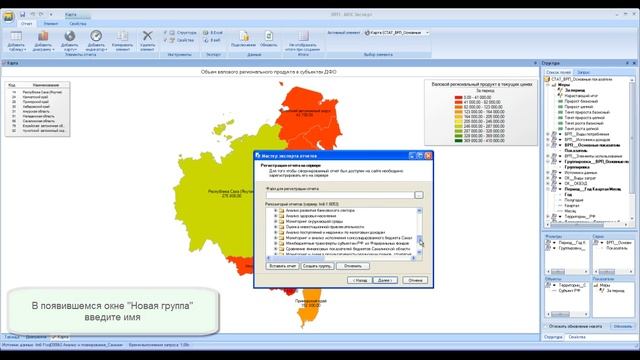Go back with Назад button
The width and height of the screenshot is (640, 360).
coord(360,280)
